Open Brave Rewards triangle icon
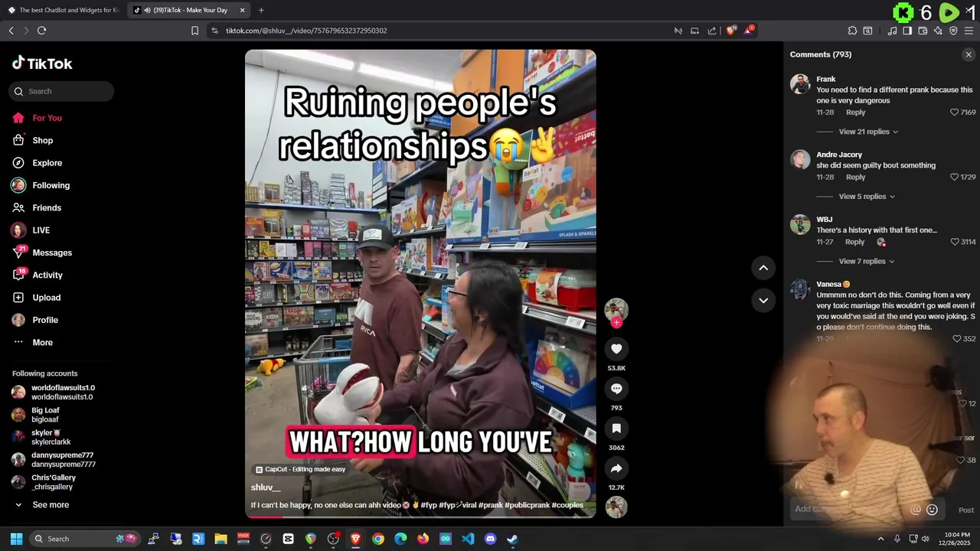The height and width of the screenshot is (551, 980). coord(749,31)
